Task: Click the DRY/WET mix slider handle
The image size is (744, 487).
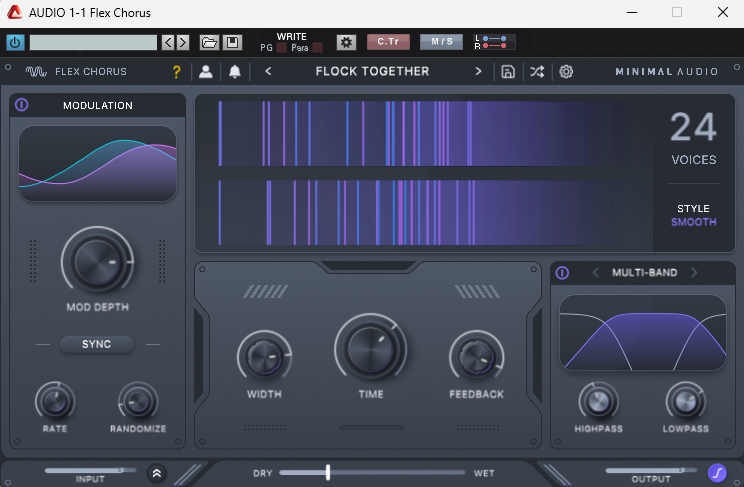Action: (x=328, y=472)
